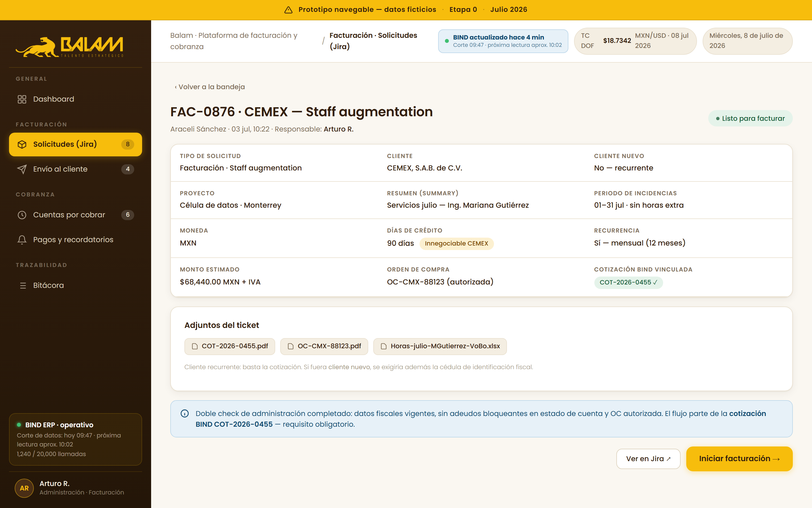Go back via Volver a la bandeja
This screenshot has height=508, width=812.
coord(210,87)
